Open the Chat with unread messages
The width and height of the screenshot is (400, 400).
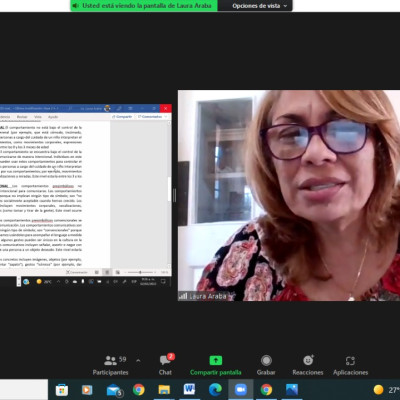point(166,365)
